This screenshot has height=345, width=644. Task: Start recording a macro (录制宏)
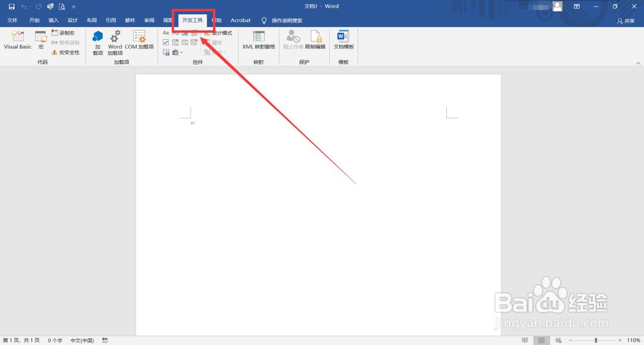coord(63,33)
